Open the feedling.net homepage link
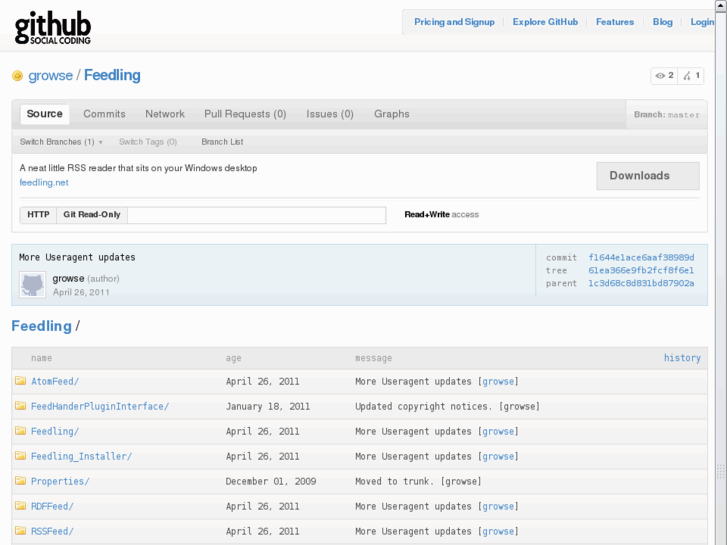Viewport: 727px width, 545px height. pos(44,183)
